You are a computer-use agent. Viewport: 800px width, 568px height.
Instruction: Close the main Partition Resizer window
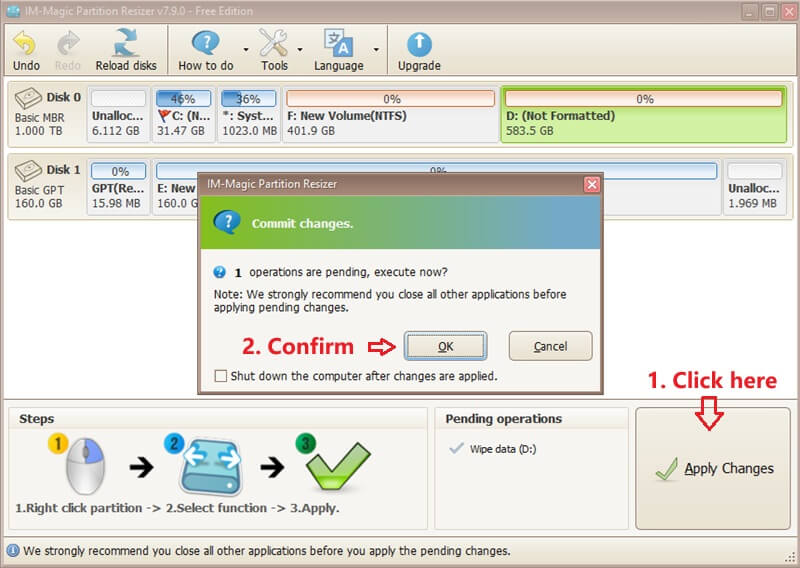point(789,11)
